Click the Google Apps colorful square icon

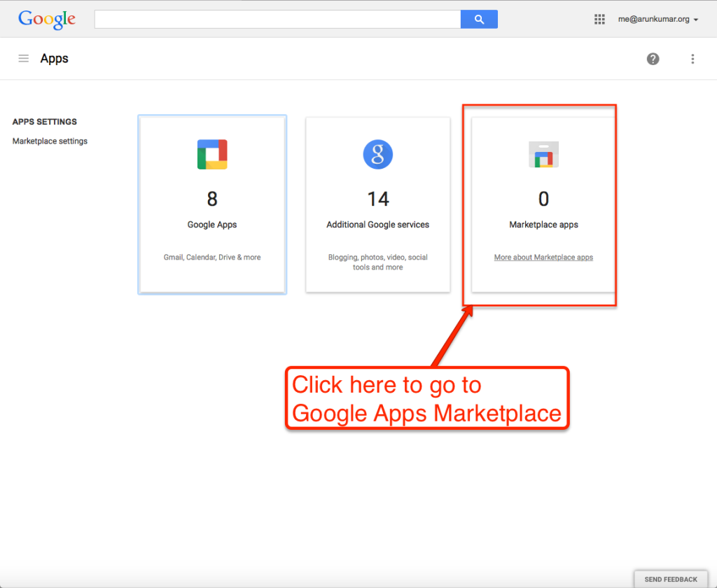point(212,155)
